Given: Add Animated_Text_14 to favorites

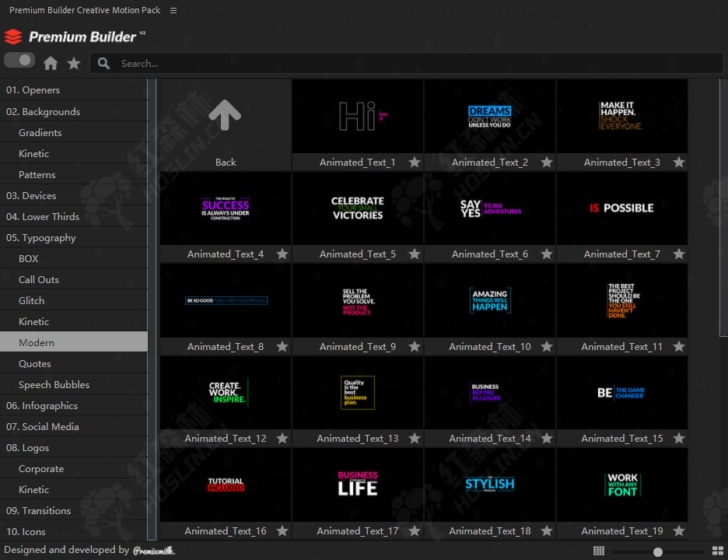Looking at the screenshot, I should pos(547,439).
